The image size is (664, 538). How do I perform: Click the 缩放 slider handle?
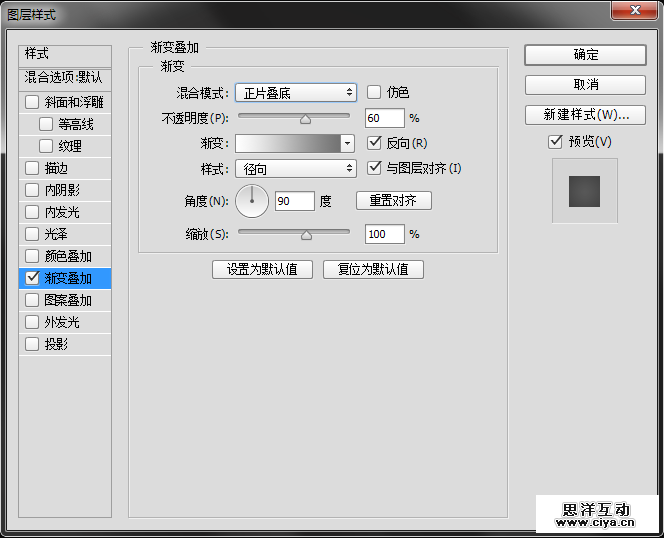(306, 235)
